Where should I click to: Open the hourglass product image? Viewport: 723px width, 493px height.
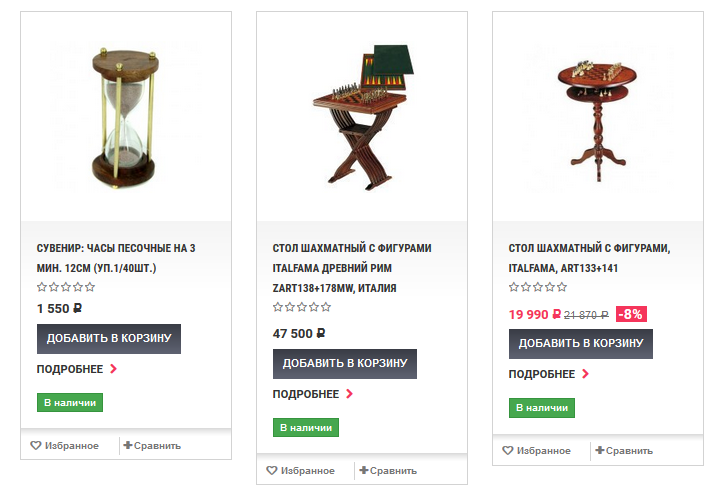(125, 118)
